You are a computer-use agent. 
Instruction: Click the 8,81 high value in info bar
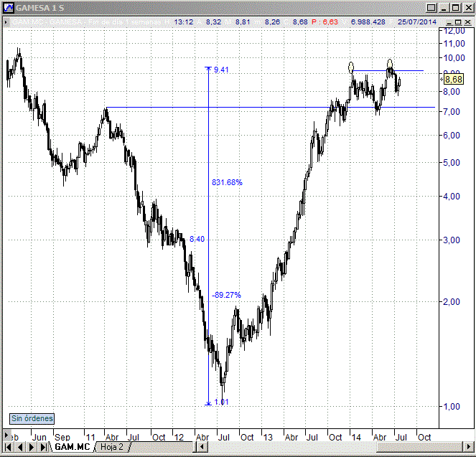243,22
